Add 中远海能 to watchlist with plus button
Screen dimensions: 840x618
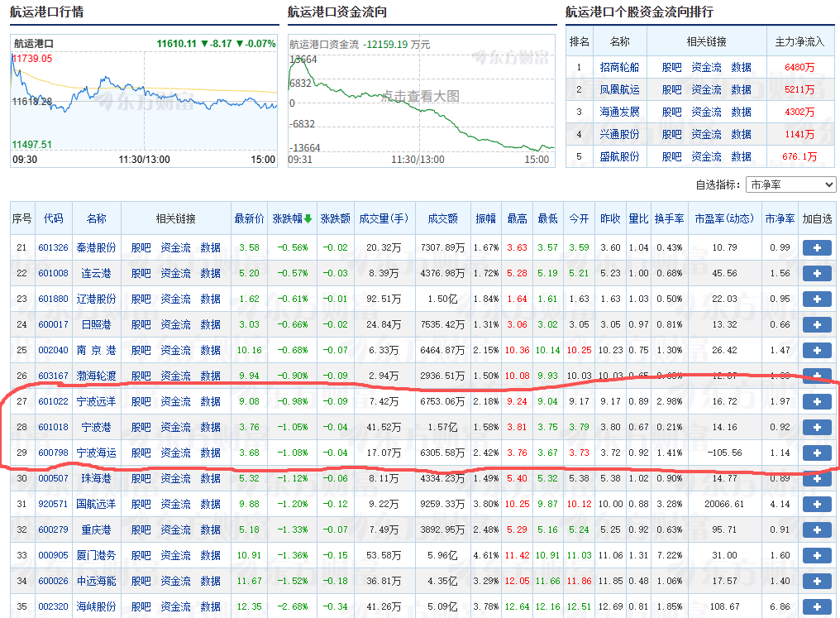[x=816, y=581]
